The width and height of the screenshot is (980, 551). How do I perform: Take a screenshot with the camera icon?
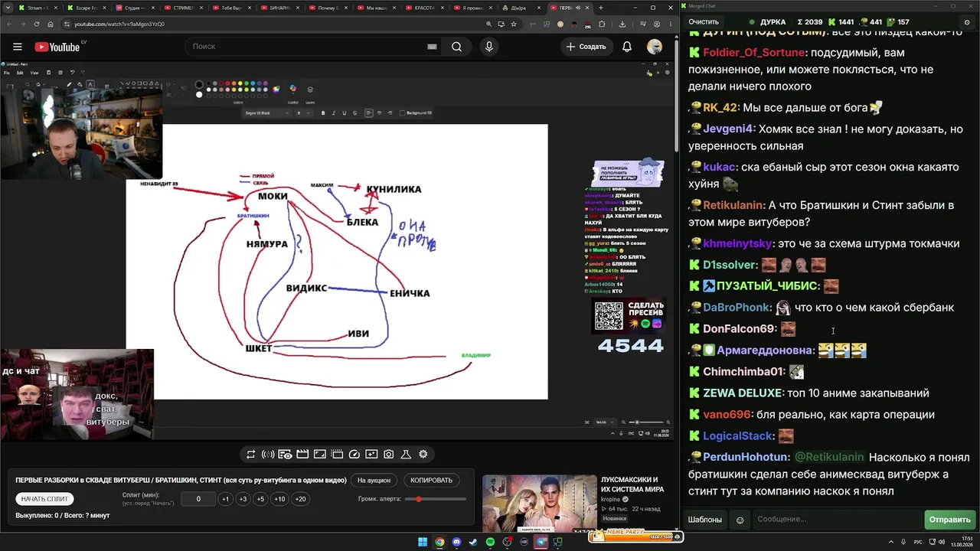pos(389,455)
